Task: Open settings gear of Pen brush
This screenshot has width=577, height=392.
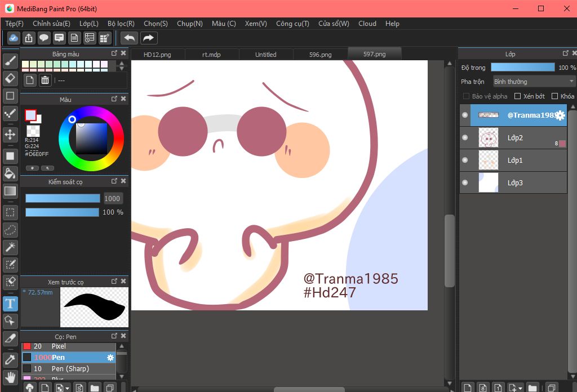Action: 110,358
